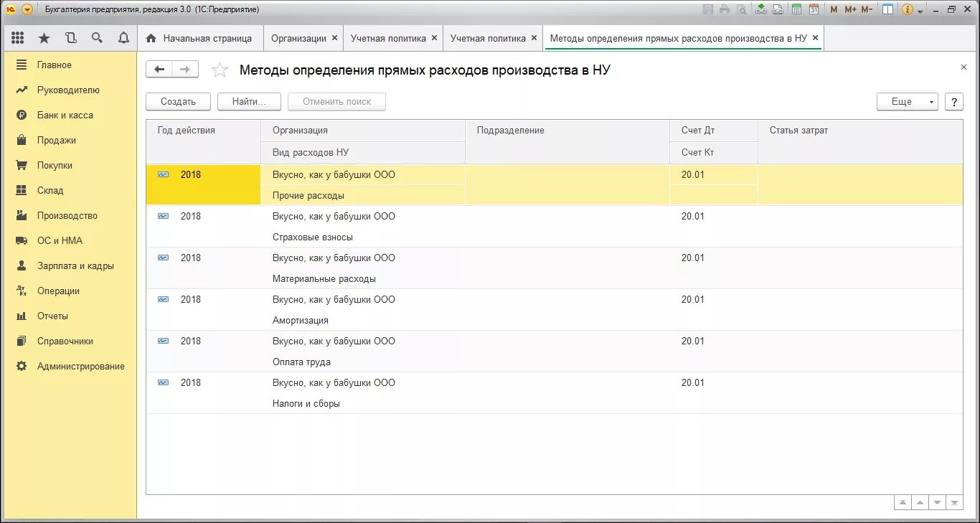Jump to list start with the first-page arrow

coord(903,503)
